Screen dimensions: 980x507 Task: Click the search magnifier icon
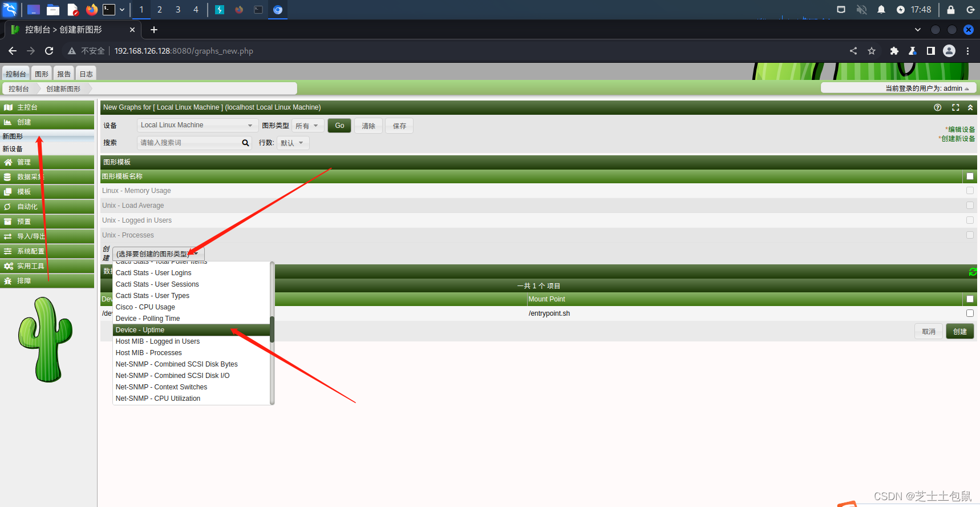tap(245, 143)
